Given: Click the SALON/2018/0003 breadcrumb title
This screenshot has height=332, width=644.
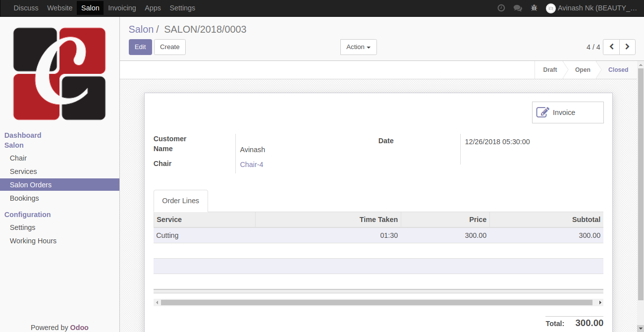Looking at the screenshot, I should [x=205, y=29].
